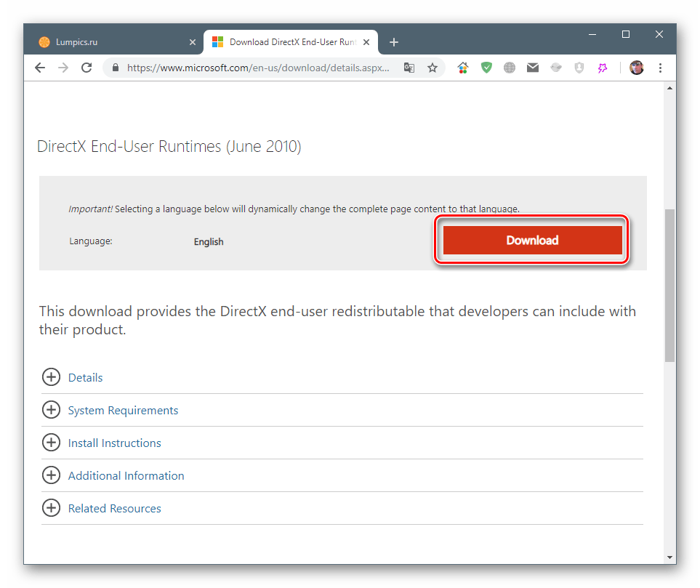
Task: Click the gray globe extension icon
Action: point(510,68)
